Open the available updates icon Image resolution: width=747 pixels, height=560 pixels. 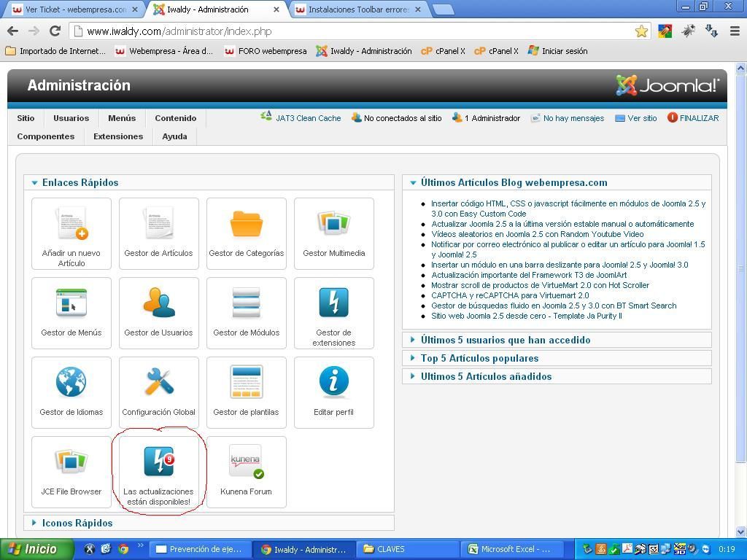(158, 472)
